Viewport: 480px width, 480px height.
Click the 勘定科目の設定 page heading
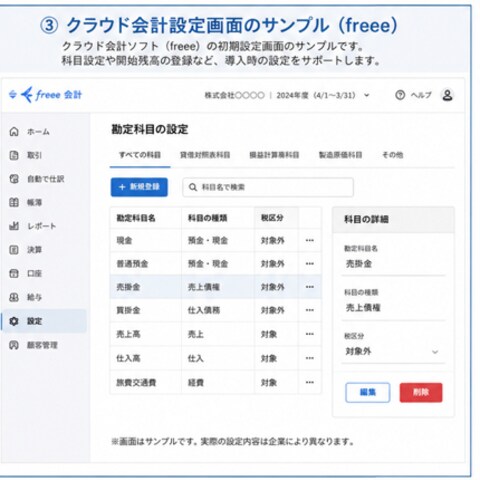[150, 129]
